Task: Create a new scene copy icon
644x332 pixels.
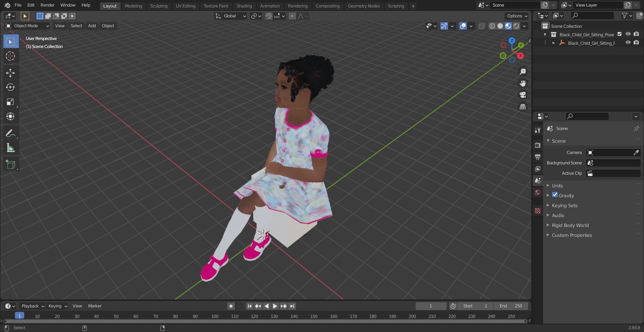Action: click(545, 5)
